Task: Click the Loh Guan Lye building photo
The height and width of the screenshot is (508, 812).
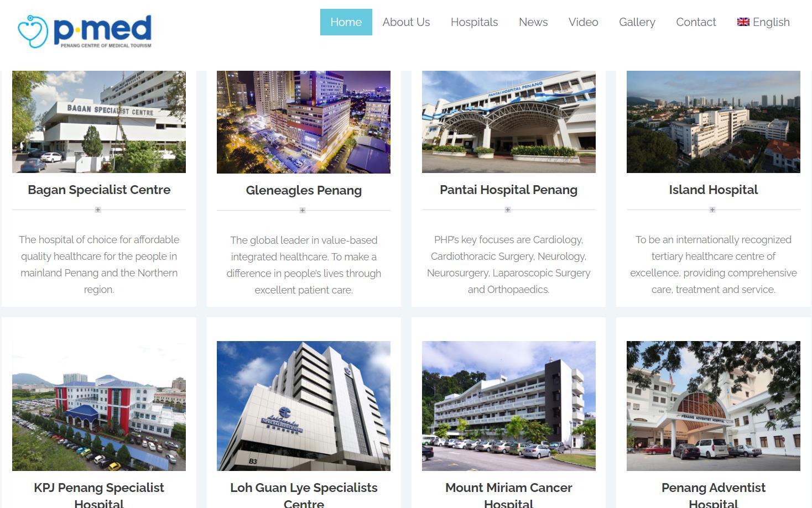Action: pos(304,406)
